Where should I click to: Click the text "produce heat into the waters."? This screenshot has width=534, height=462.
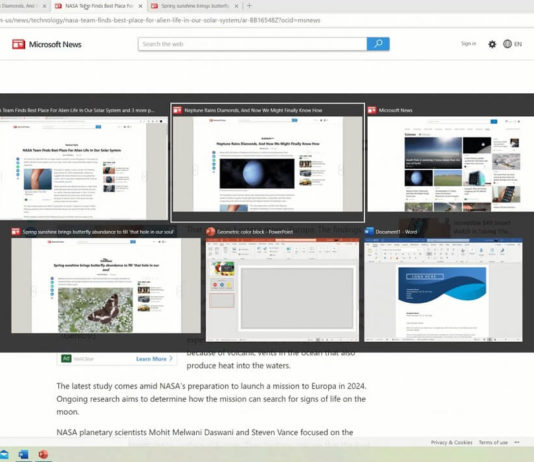click(x=238, y=366)
